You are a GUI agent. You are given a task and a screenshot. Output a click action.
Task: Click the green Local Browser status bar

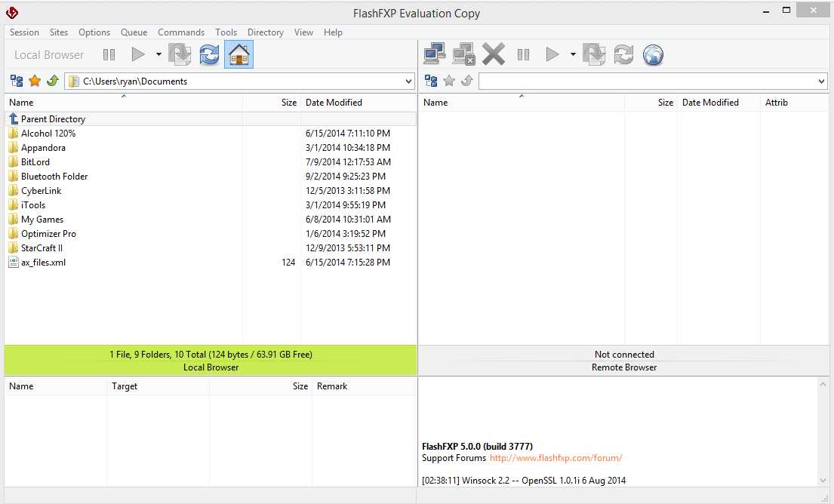click(x=211, y=361)
